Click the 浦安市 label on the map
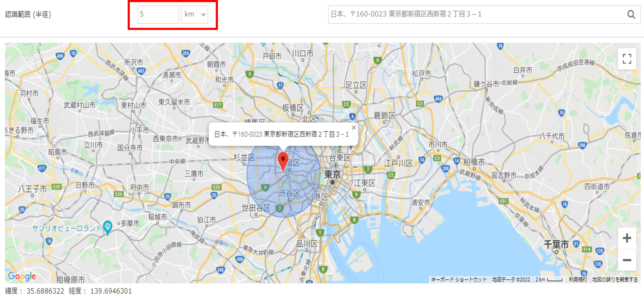 (x=421, y=203)
